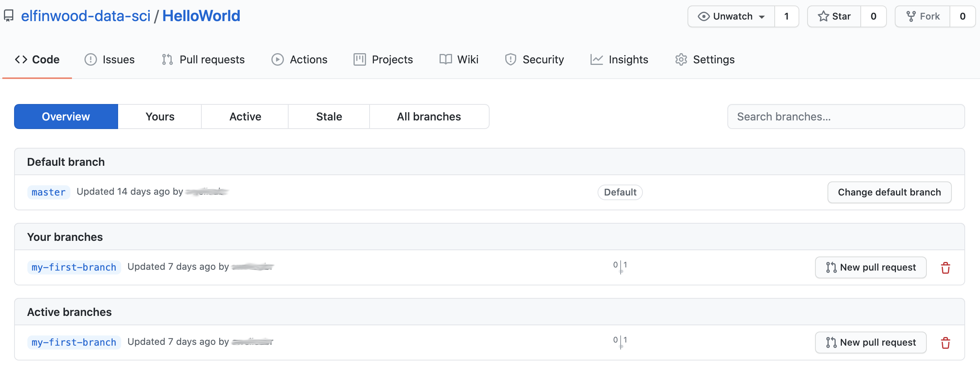The width and height of the screenshot is (980, 373).
Task: Switch to the Stale branches tab
Action: [328, 117]
